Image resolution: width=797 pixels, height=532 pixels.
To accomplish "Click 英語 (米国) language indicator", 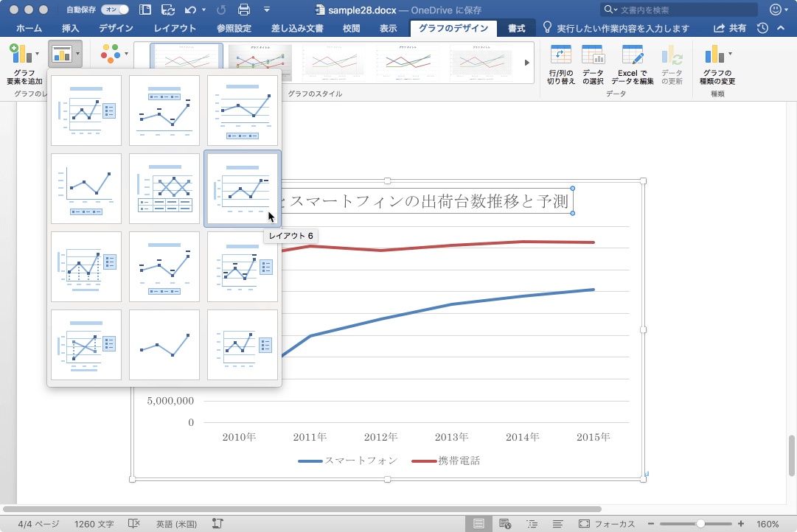I will tap(176, 524).
